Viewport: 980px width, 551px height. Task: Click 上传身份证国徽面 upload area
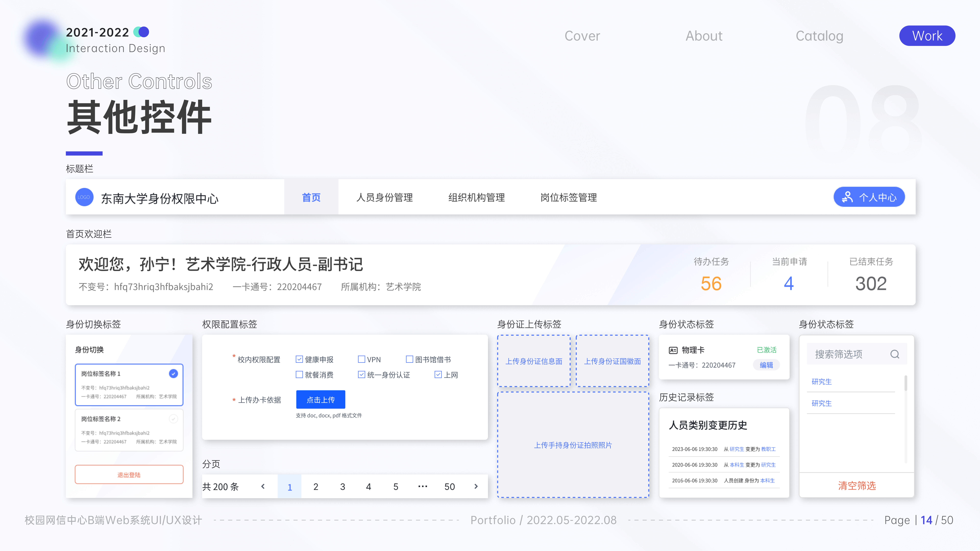click(x=612, y=361)
